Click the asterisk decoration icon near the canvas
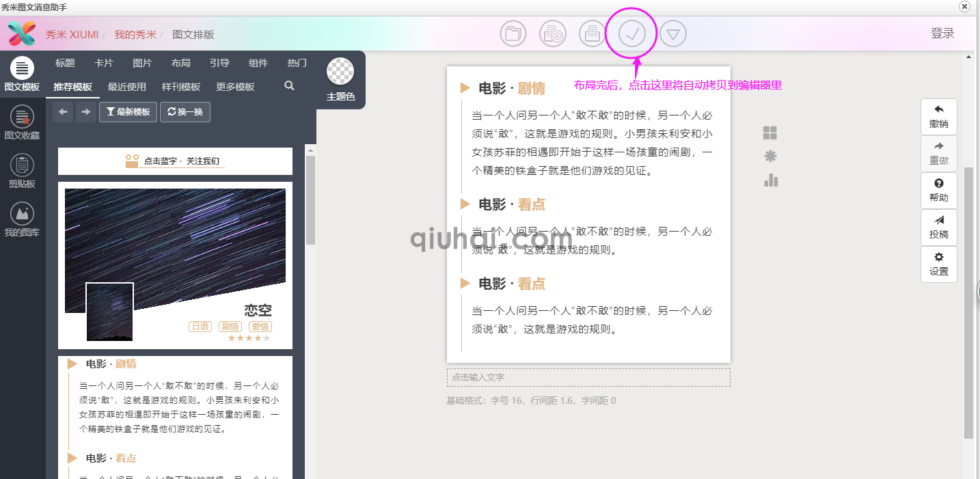Viewport: 980px width, 479px height. click(770, 156)
